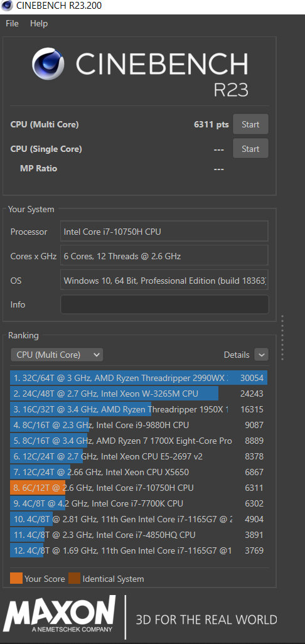
Task: Click the brown Identical System legend swatch
Action: click(74, 578)
